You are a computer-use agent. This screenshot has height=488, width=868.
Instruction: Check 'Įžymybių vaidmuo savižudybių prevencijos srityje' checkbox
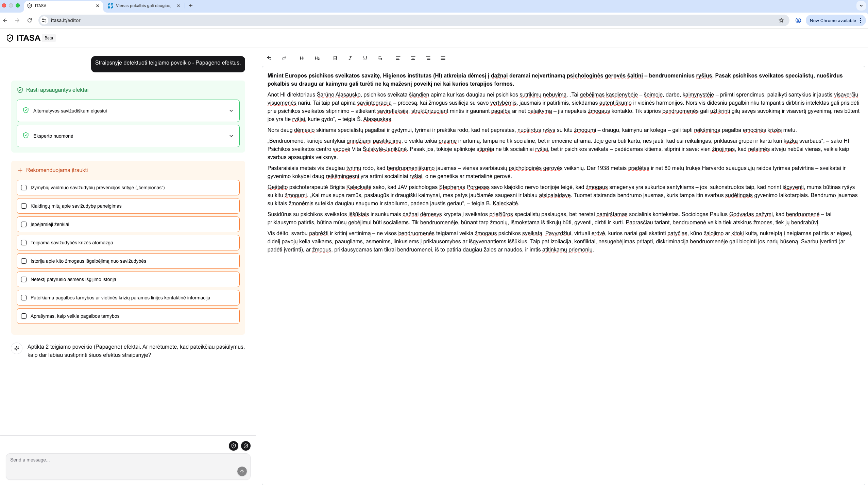tap(24, 188)
